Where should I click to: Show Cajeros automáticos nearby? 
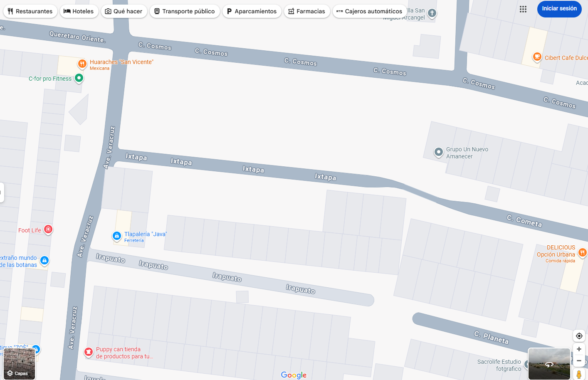coord(370,11)
